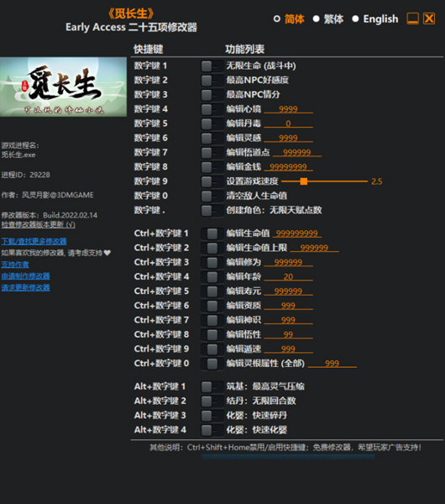Open 下载/查找更多修改器 link
This screenshot has width=445, height=504.
(34, 241)
